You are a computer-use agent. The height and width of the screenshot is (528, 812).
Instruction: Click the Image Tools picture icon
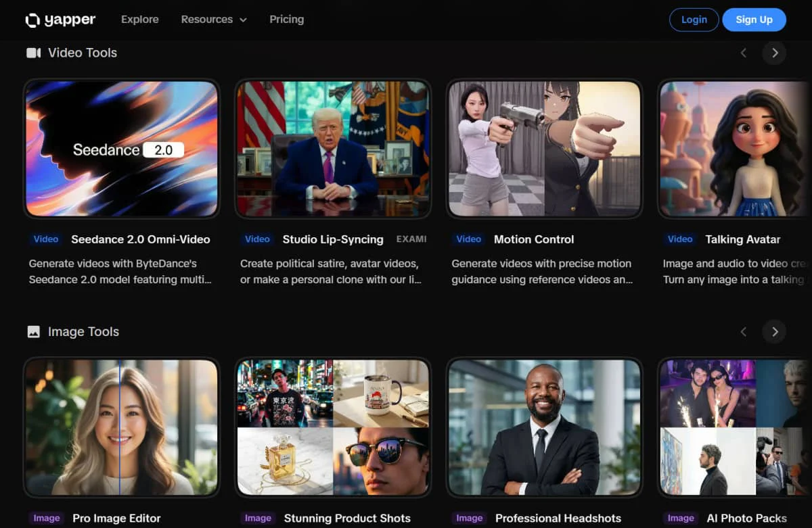[x=33, y=332]
